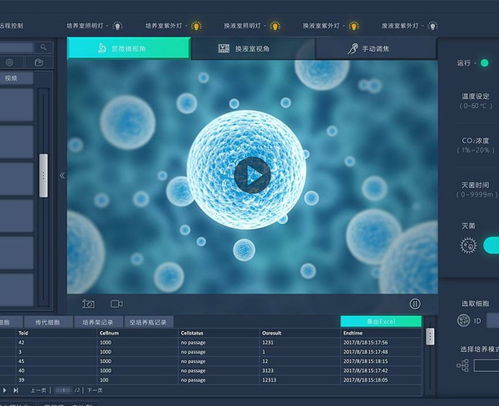Click the petri dish icon next to ID
The image size is (499, 406).
(463, 320)
